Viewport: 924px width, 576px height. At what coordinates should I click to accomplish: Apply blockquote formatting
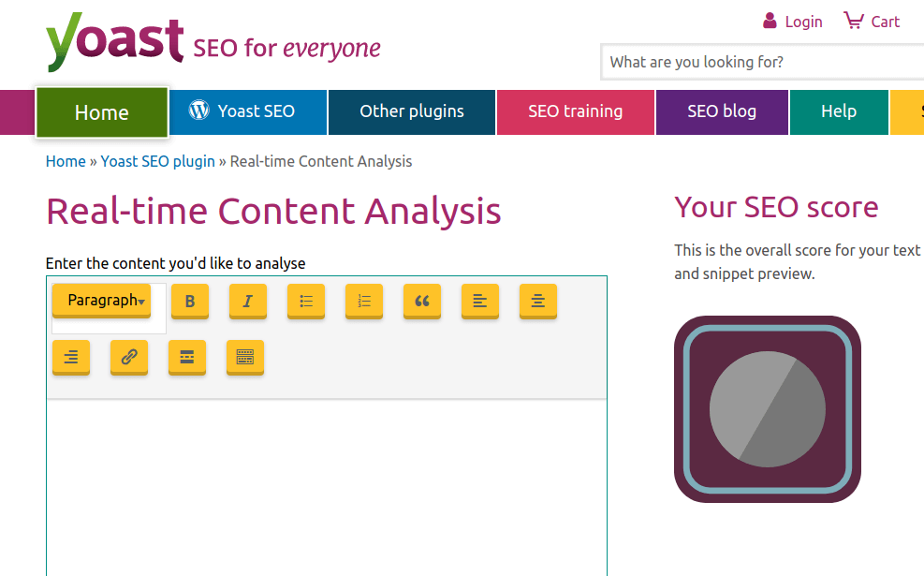(x=422, y=302)
